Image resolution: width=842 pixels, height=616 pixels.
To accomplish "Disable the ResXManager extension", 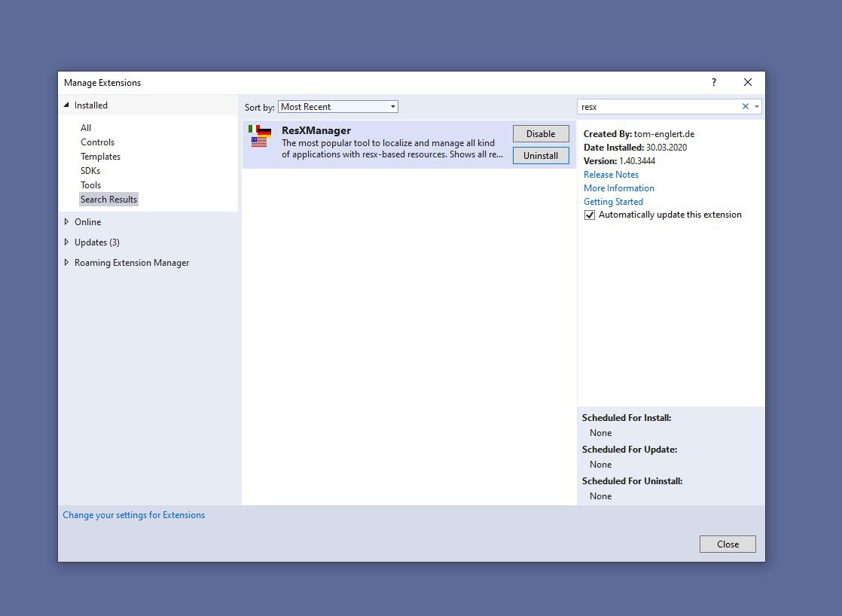I will click(541, 134).
